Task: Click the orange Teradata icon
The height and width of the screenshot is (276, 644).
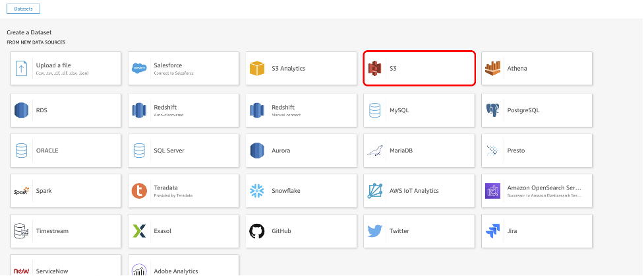Action: [139, 191]
